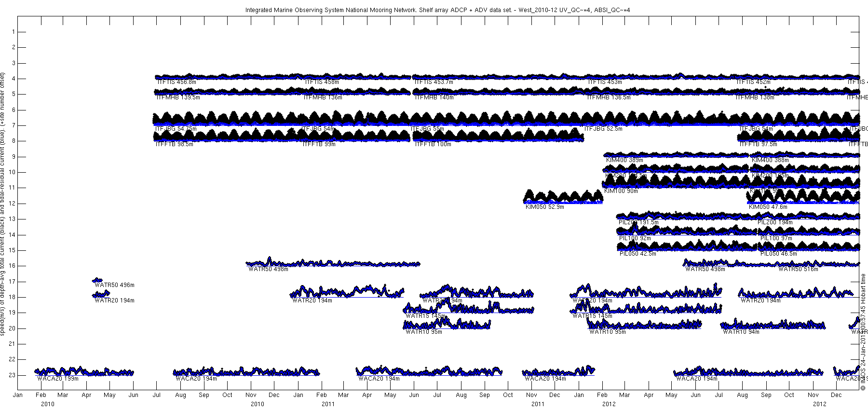Click the 'KIM100 90m' label
Viewport: 868px width, 410px height.
(621, 191)
